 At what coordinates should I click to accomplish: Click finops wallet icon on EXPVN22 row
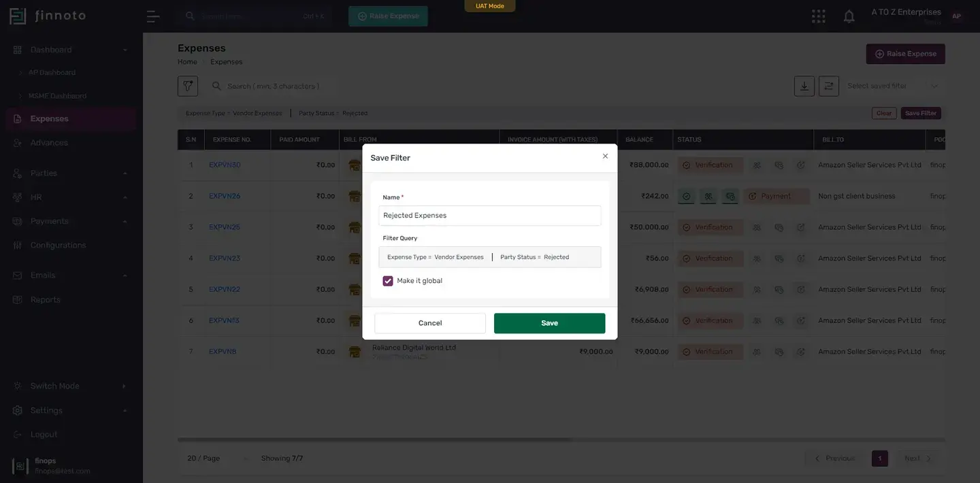tap(779, 290)
